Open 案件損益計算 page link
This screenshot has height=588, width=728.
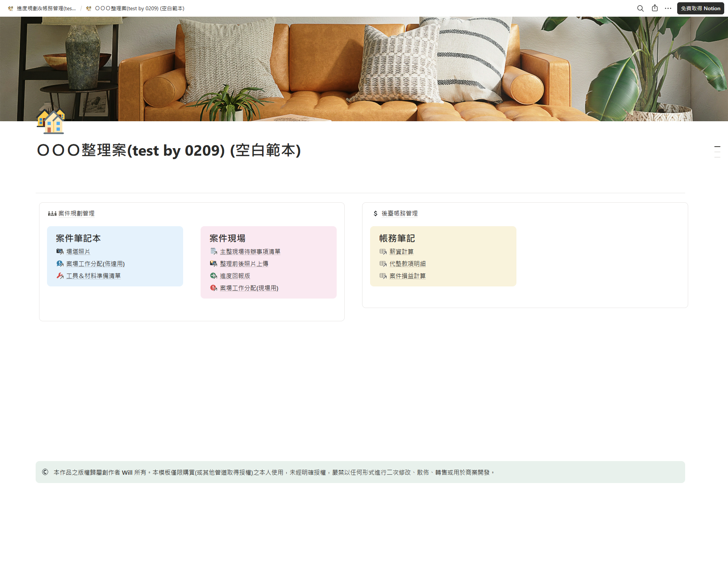pos(407,276)
